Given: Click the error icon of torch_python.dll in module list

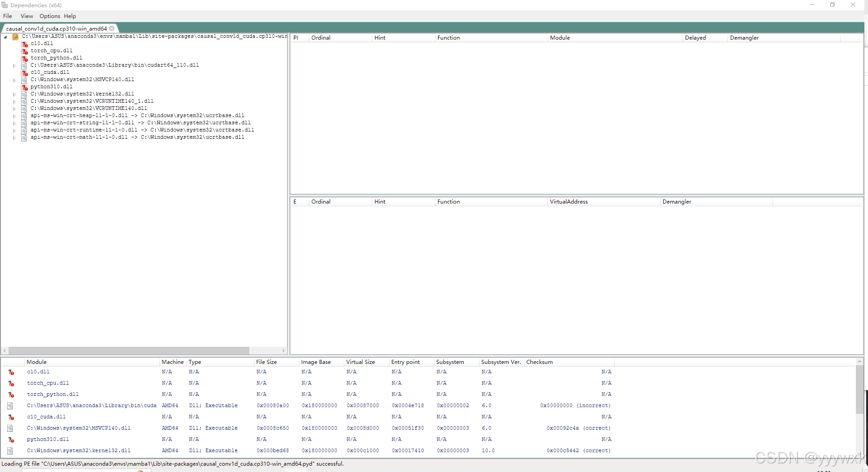Looking at the screenshot, I should coord(11,395).
